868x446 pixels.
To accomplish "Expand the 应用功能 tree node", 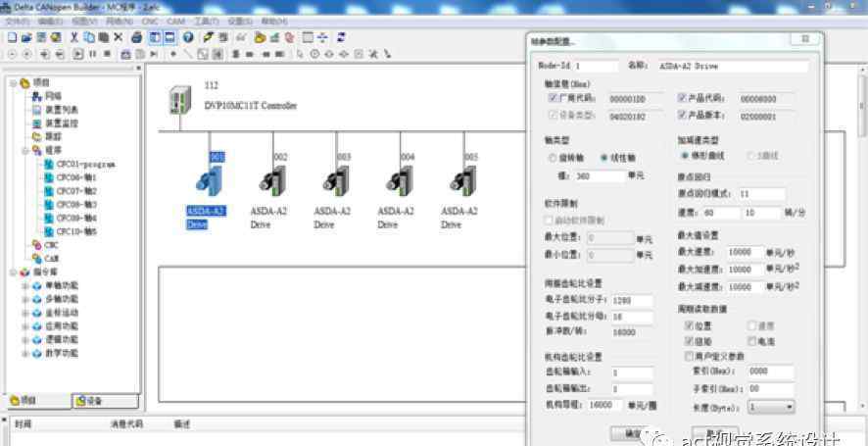I will 24,326.
